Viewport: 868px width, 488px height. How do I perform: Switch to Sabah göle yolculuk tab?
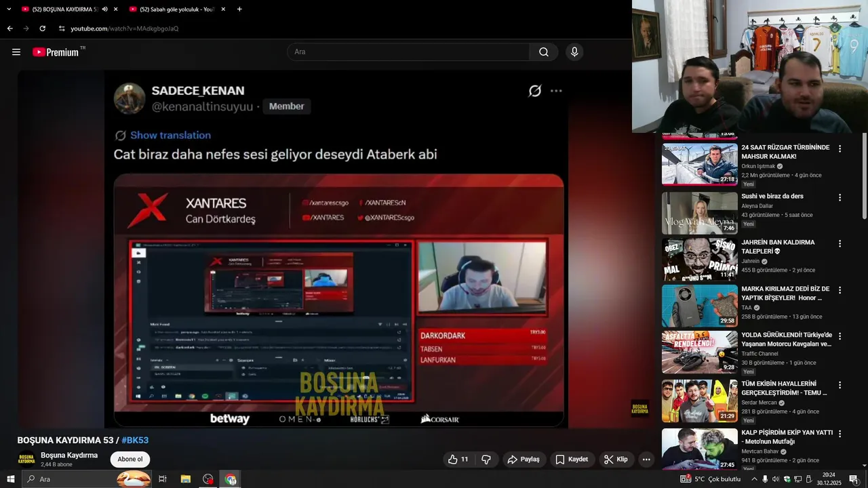[x=176, y=9]
